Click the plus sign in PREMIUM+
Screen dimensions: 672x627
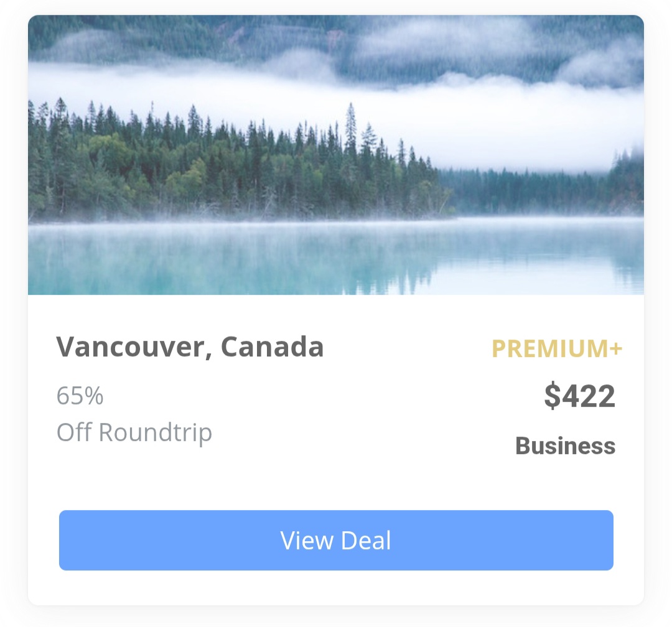(615, 348)
